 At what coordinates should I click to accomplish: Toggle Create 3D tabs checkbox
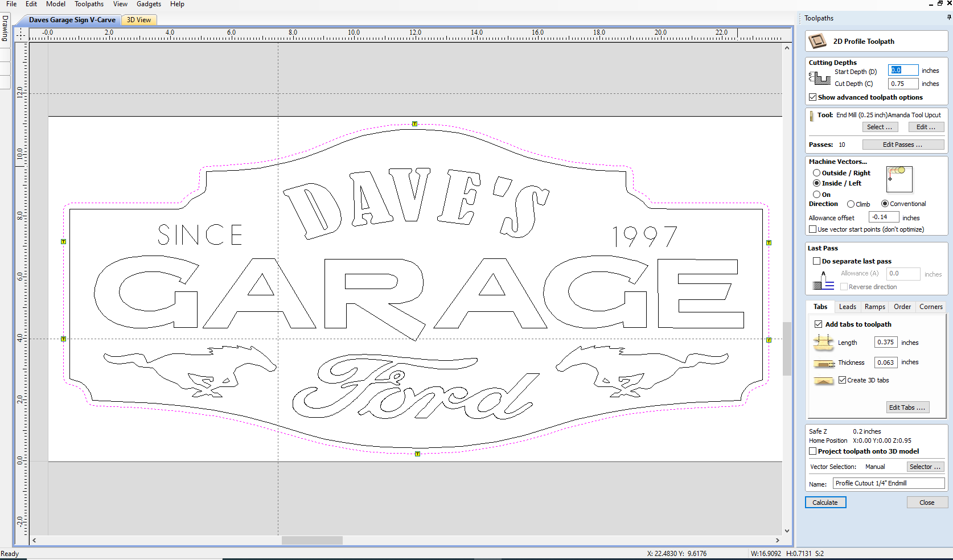click(x=843, y=380)
